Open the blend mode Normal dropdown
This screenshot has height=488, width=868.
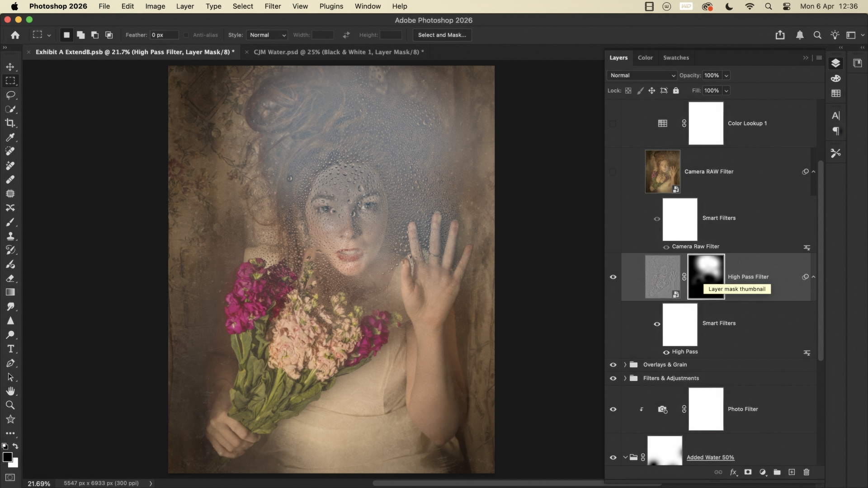tap(642, 75)
